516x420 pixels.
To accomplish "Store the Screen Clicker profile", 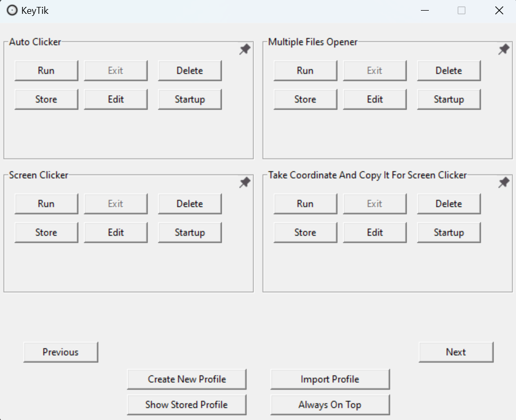I will (x=46, y=232).
